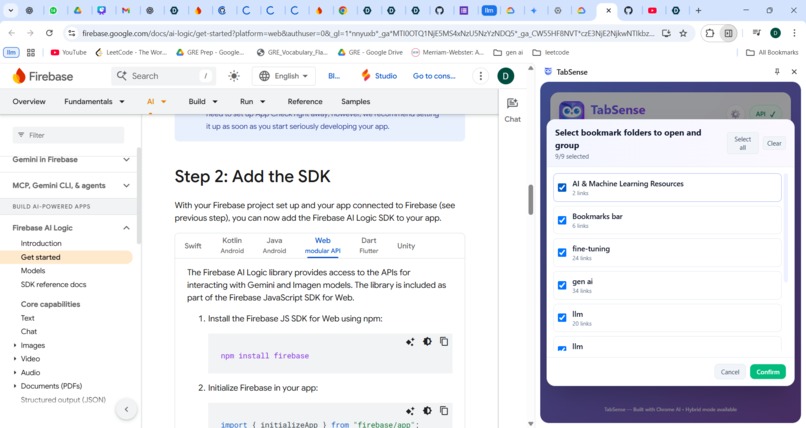Bookmark this page with the star icon
Viewport: 806px width, 428px height.
click(x=683, y=33)
